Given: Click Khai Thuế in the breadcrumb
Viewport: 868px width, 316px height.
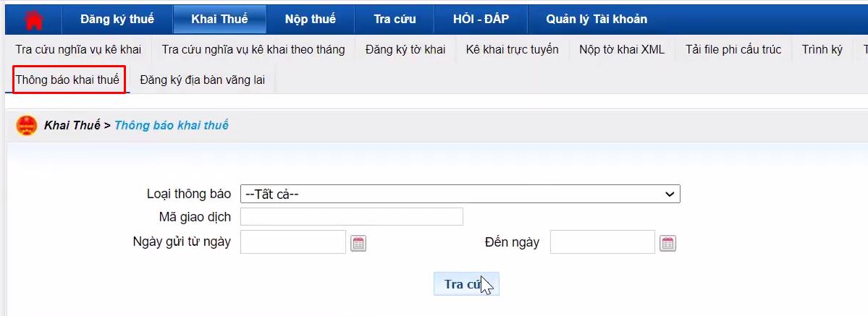Looking at the screenshot, I should coord(72,126).
